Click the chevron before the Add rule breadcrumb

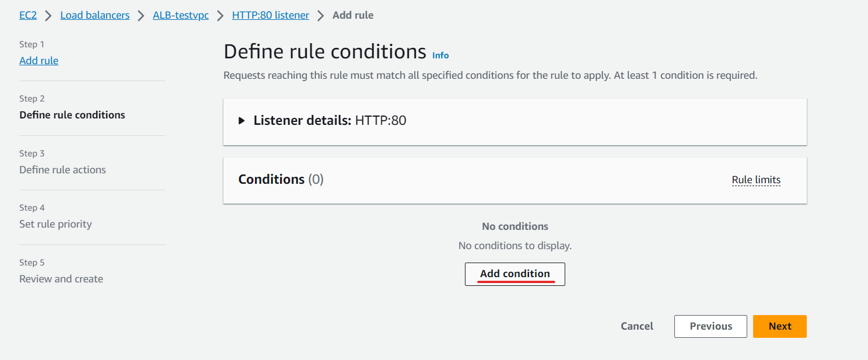click(321, 16)
